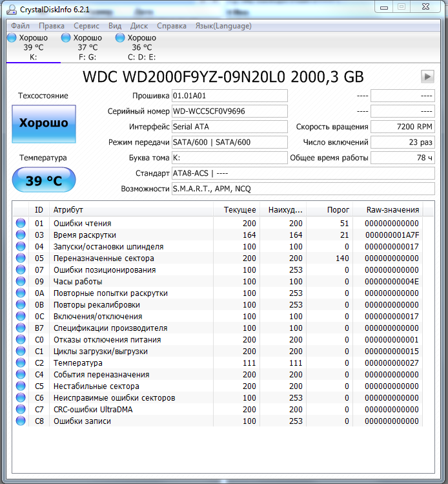Open the Язык(Language) menu
448x484 pixels.
223,26
